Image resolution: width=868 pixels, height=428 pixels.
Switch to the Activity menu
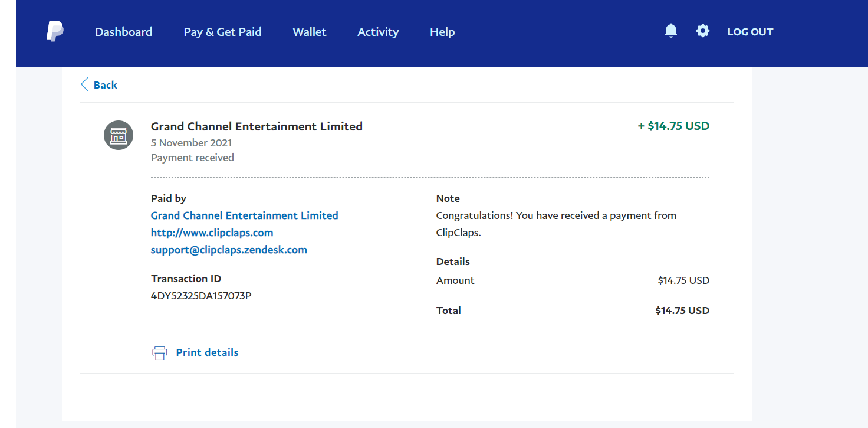click(x=378, y=32)
